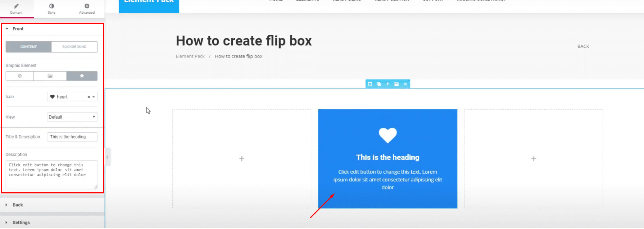Open the Advanced tab with gear icon
This screenshot has height=229, width=644.
(x=87, y=9)
